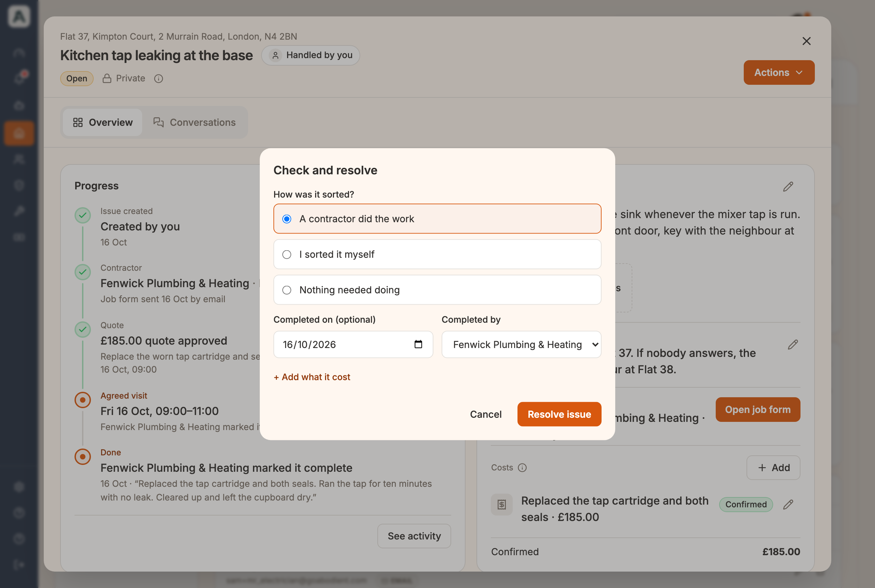
Task: Click '£185.00 quote approved' text
Action: click(164, 340)
